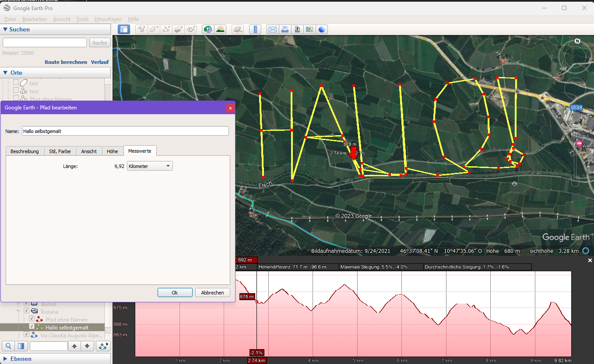
Task: Click path icon of Hallo selbstgemalt
Action: click(39, 327)
